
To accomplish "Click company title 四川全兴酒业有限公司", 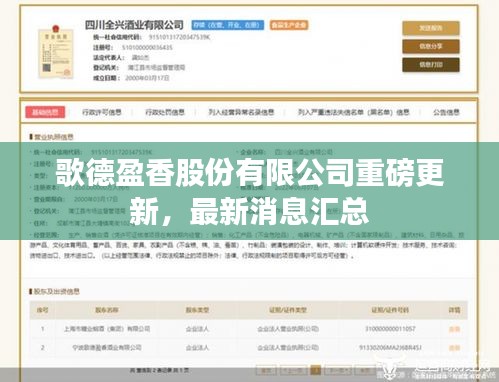I will 134,25.
